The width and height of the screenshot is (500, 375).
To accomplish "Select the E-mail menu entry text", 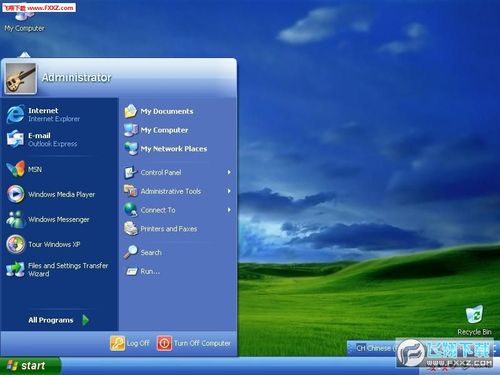I will pyautogui.click(x=39, y=135).
